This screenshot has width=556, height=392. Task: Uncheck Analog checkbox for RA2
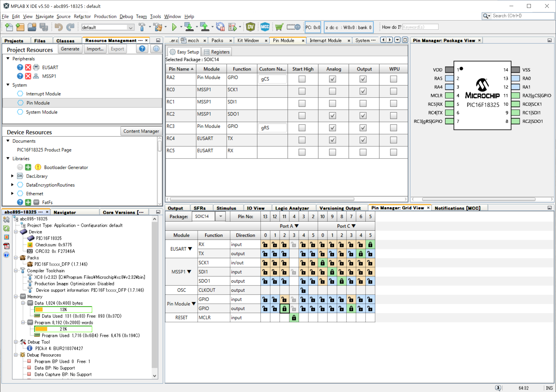point(332,79)
